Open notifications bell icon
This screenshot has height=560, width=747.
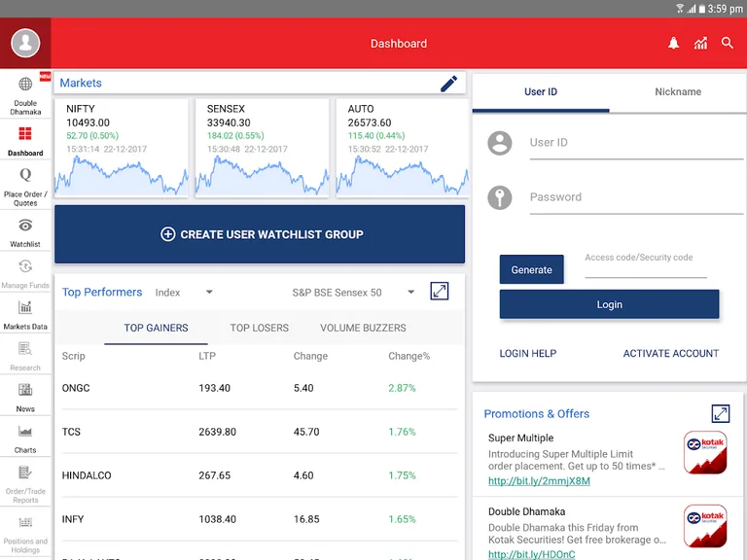coord(673,44)
